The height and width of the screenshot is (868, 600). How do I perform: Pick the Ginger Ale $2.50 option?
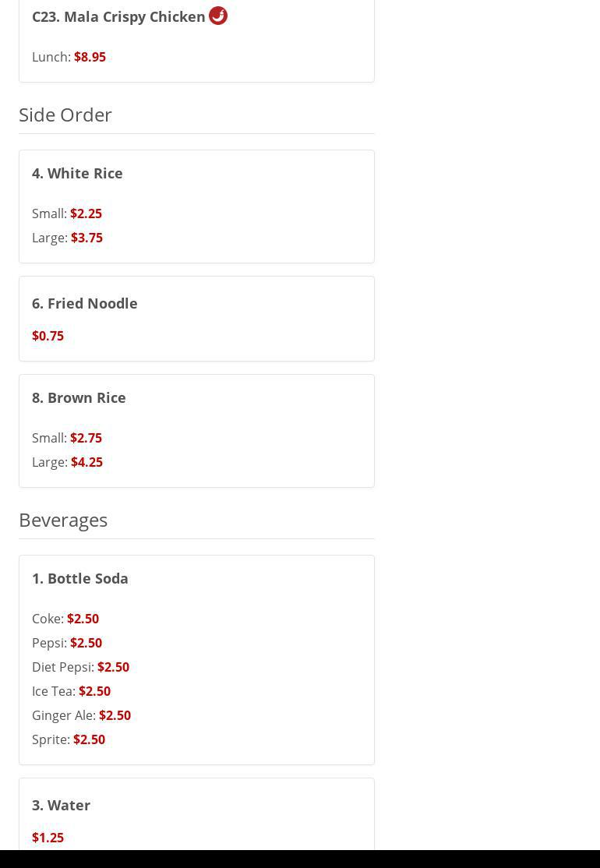point(115,715)
